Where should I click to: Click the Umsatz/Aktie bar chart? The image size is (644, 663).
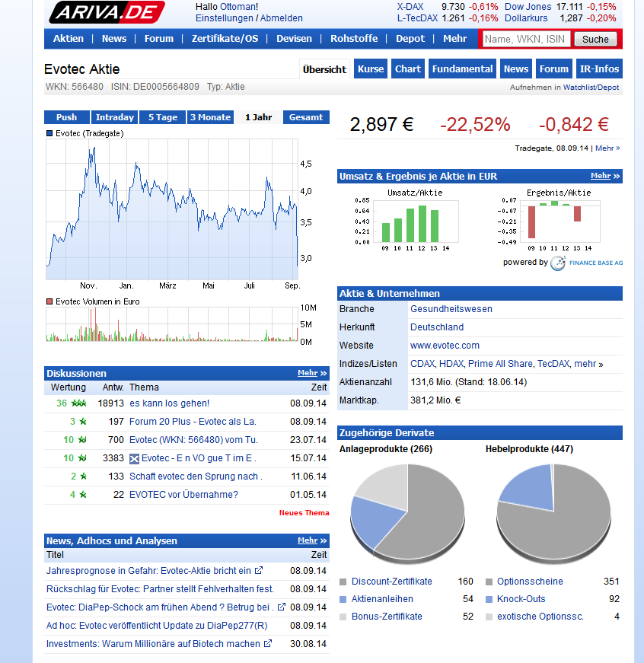pyautogui.click(x=415, y=222)
